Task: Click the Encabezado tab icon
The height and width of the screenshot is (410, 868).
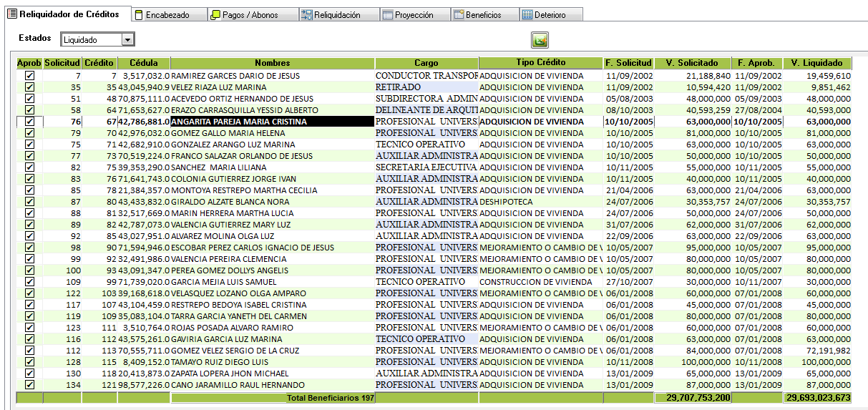Action: (139, 15)
